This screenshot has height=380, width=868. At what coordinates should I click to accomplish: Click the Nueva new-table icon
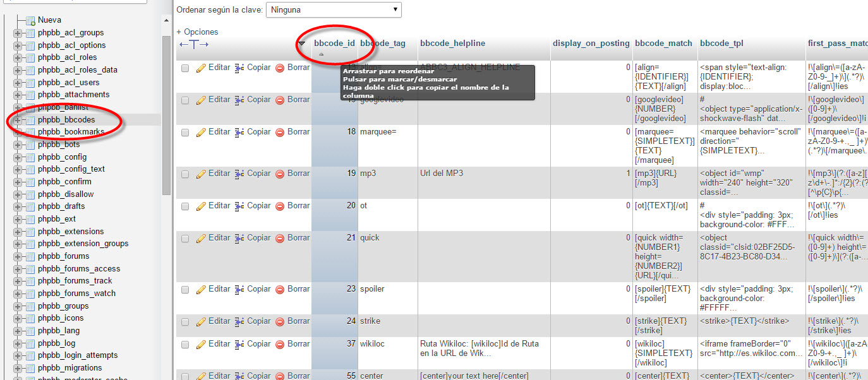(30, 20)
